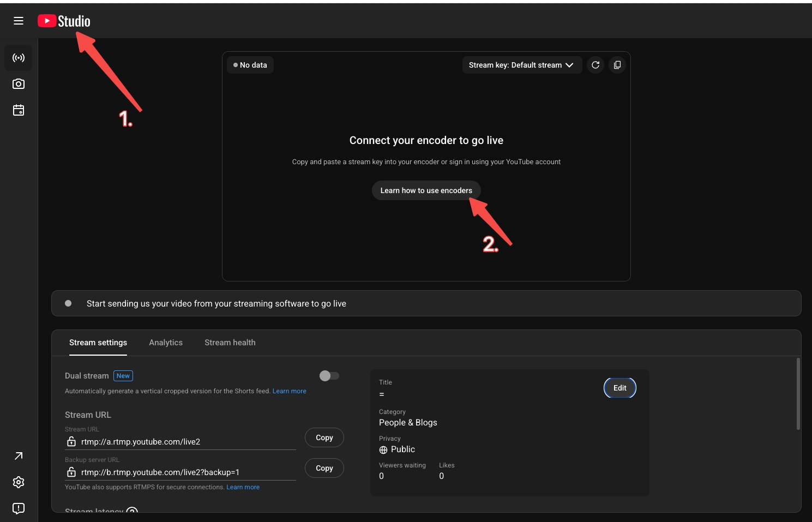Open Learn more link for Dual stream
812x522 pixels.
(x=290, y=391)
